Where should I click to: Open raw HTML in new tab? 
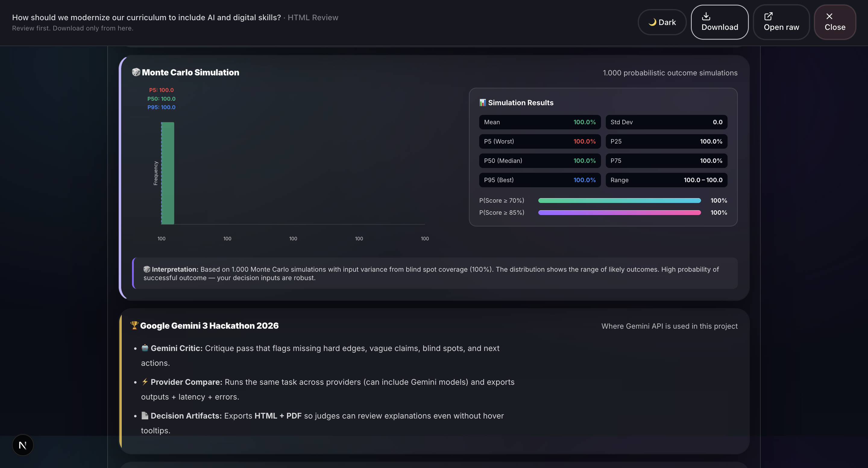point(781,22)
